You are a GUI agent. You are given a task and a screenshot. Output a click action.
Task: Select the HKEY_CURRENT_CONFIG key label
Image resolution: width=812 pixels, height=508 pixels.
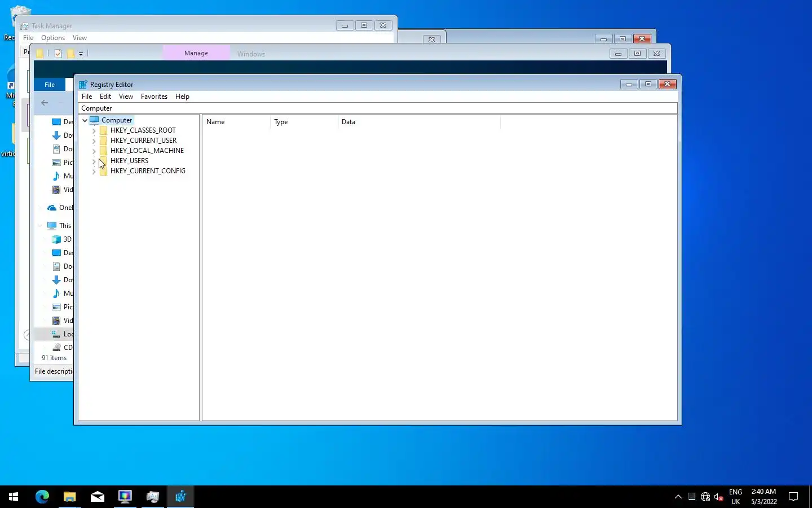(148, 171)
